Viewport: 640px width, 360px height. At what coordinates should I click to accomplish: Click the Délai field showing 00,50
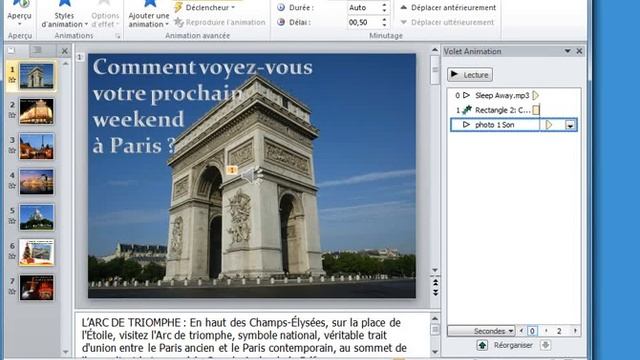point(364,22)
